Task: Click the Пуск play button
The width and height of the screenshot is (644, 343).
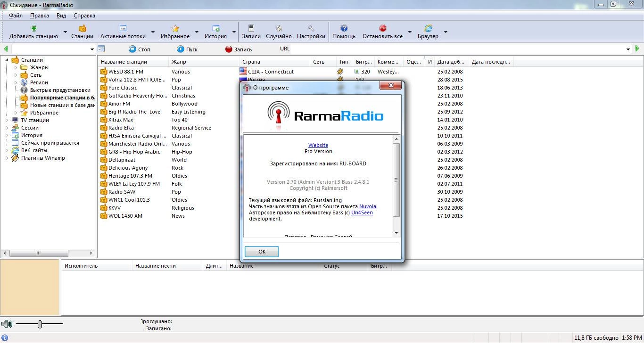Action: coord(187,49)
